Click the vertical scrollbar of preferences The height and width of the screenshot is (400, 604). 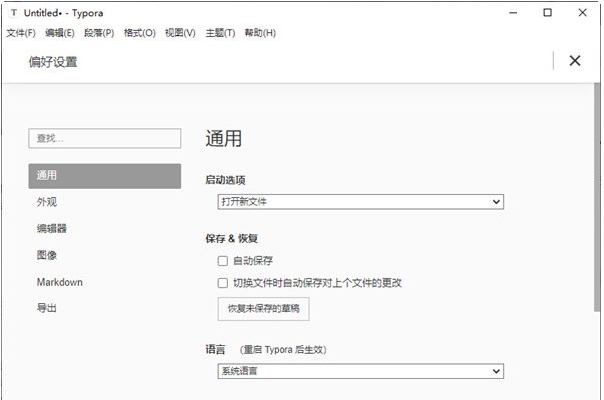click(x=597, y=197)
